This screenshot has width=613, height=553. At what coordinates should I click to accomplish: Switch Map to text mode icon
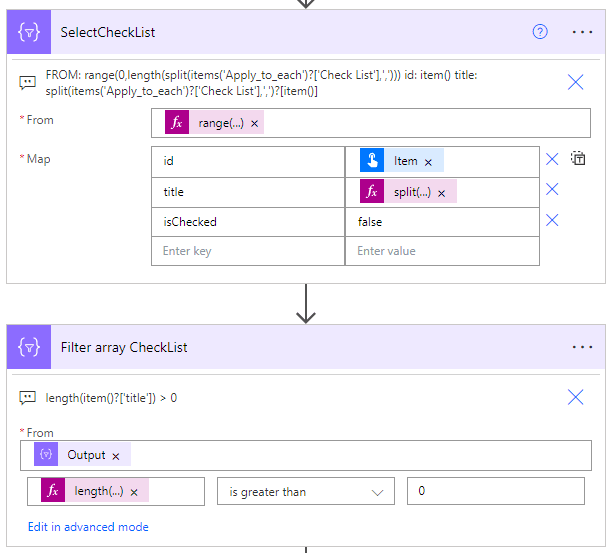pyautogui.click(x=578, y=158)
